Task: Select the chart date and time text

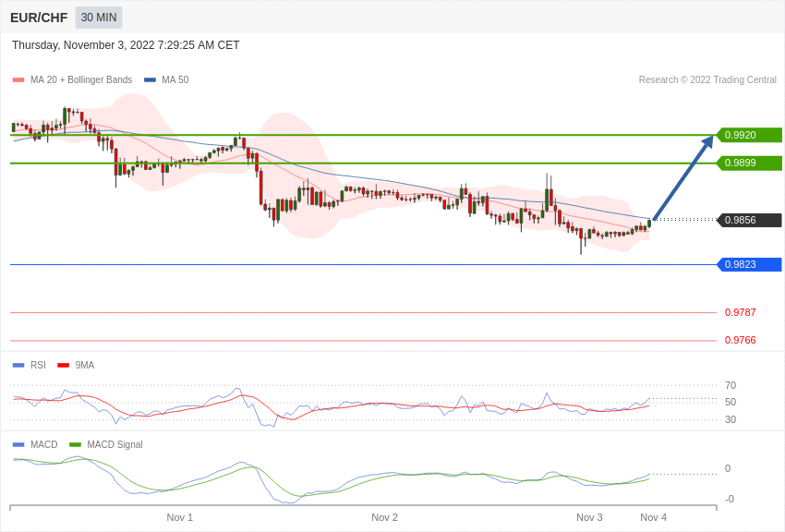Action: 126,45
